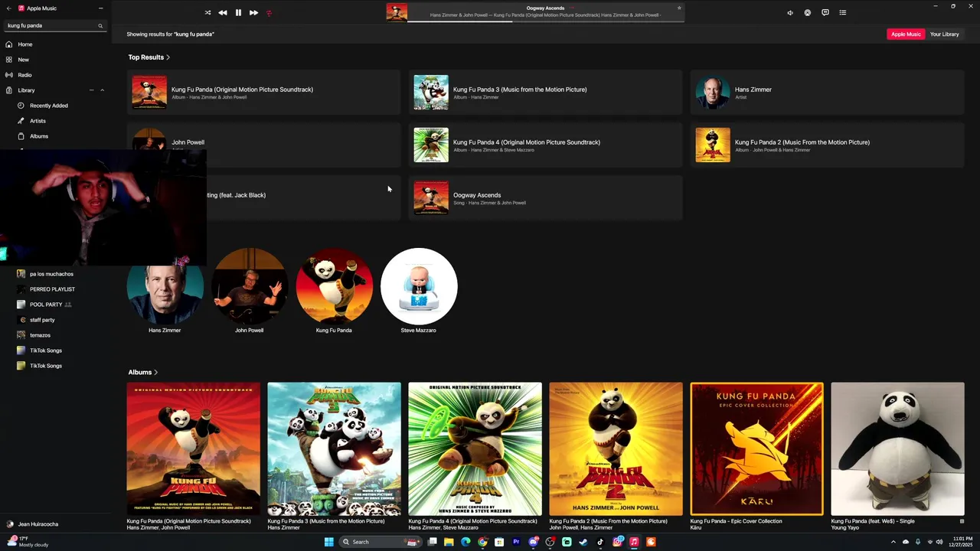Image resolution: width=980 pixels, height=551 pixels.
Task: Collapse the Library section
Action: pos(102,90)
